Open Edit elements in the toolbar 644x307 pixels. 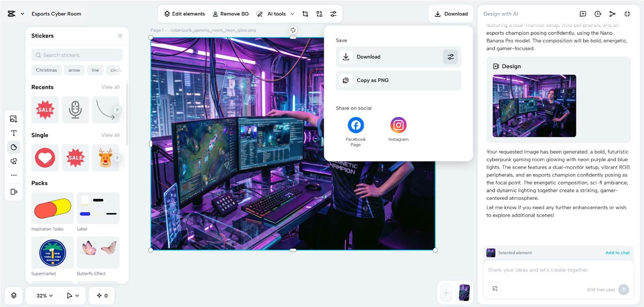(x=184, y=14)
